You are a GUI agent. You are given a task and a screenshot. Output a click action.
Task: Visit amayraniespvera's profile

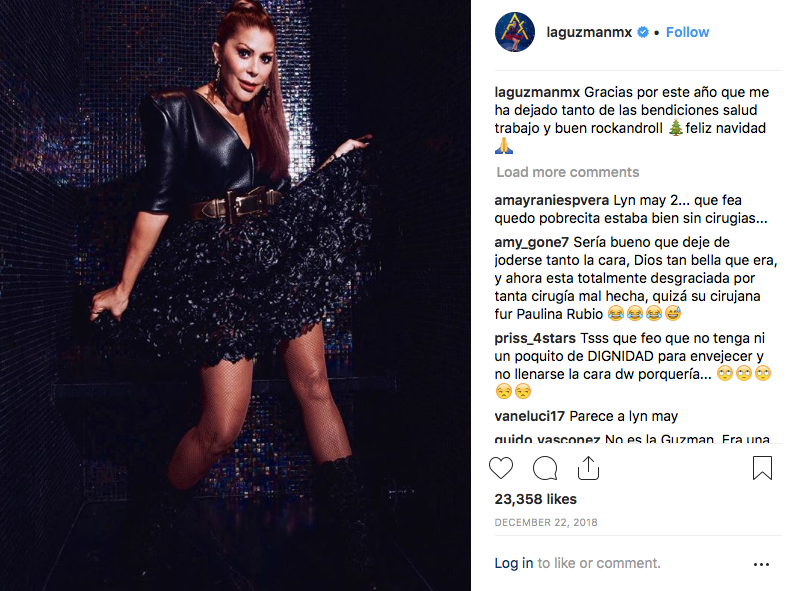552,200
